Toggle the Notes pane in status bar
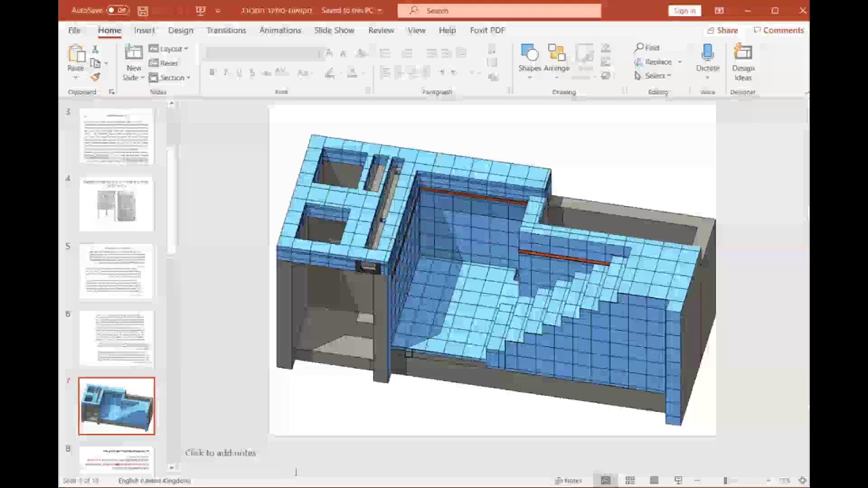Screen dimensions: 868x488 (x=568, y=481)
